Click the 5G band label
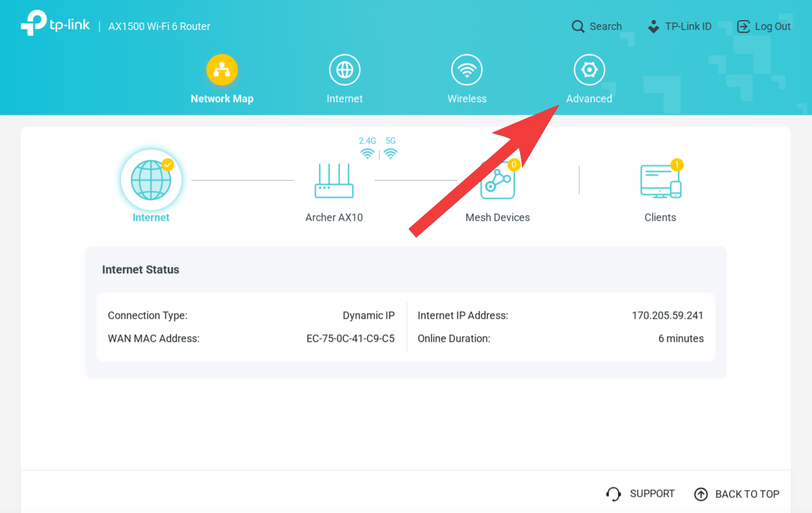This screenshot has width=812, height=513. 390,141
